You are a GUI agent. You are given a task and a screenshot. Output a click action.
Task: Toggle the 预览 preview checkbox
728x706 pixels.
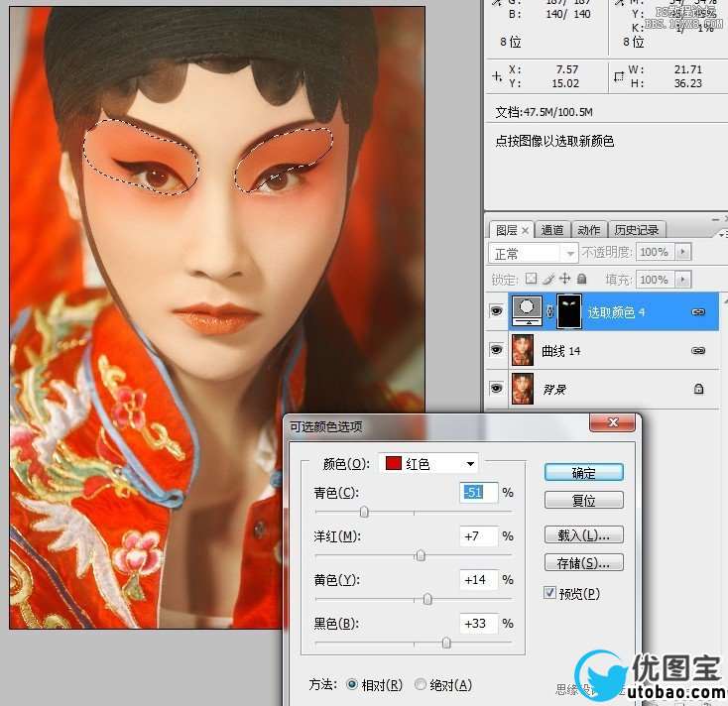550,594
